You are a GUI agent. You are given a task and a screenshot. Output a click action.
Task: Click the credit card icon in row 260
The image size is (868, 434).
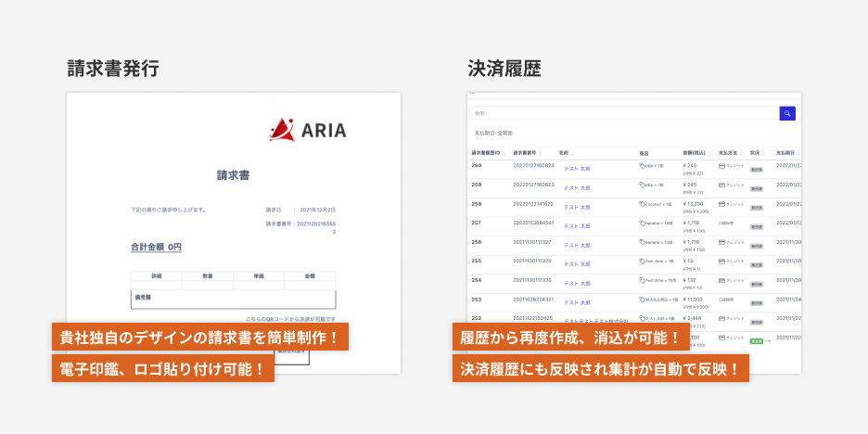click(721, 165)
